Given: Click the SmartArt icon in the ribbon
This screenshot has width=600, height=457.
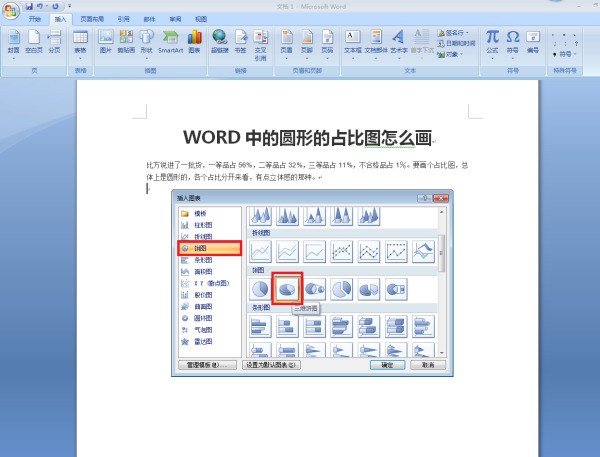Looking at the screenshot, I should (x=170, y=42).
